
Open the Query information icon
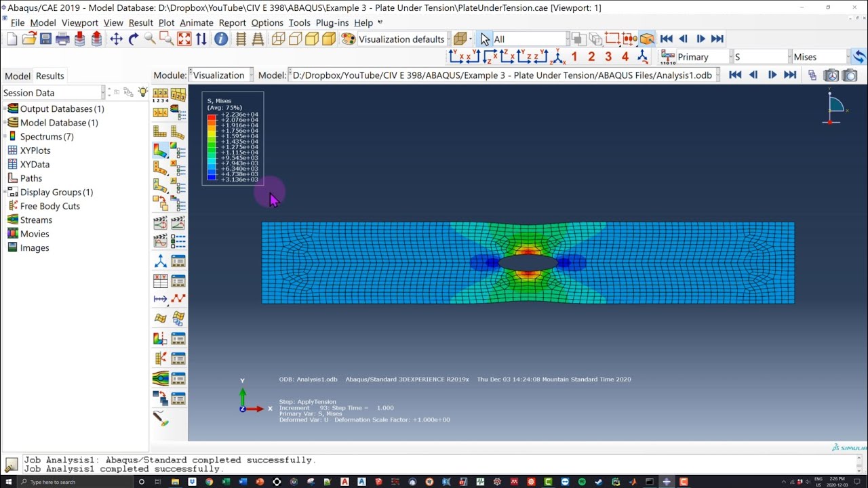click(221, 39)
